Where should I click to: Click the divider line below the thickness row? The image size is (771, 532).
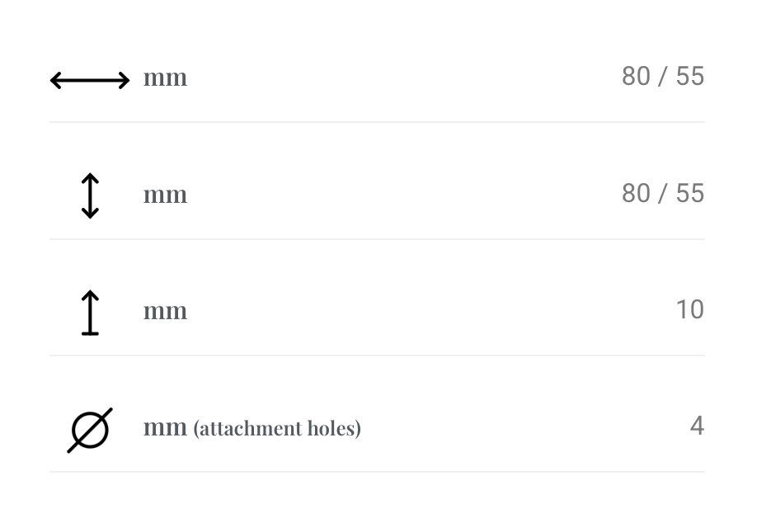[377, 355]
